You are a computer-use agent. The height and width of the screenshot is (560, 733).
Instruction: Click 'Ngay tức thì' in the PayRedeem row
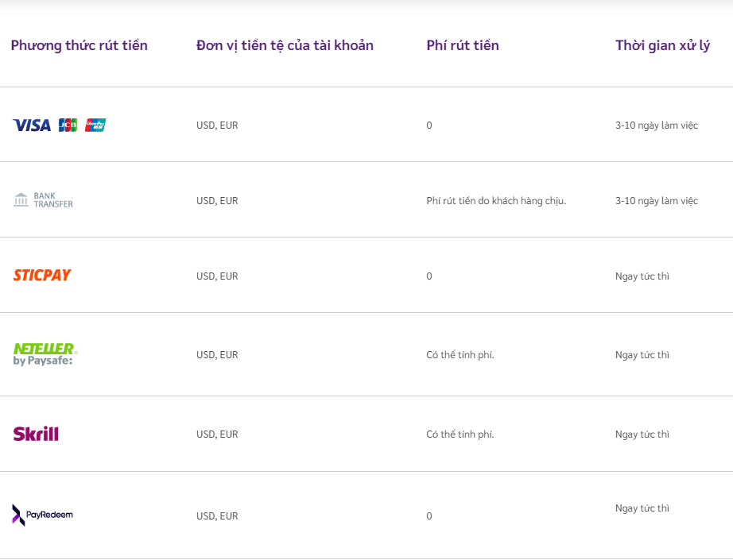(x=642, y=508)
